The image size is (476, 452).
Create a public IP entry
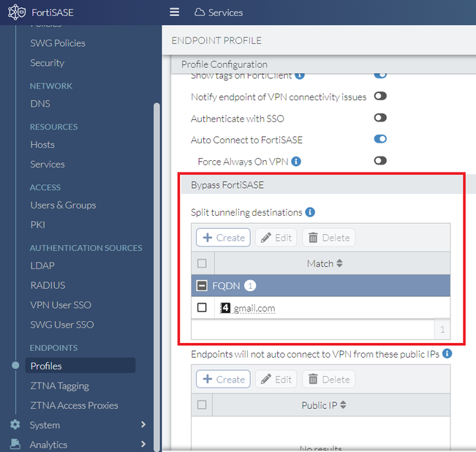click(x=224, y=379)
